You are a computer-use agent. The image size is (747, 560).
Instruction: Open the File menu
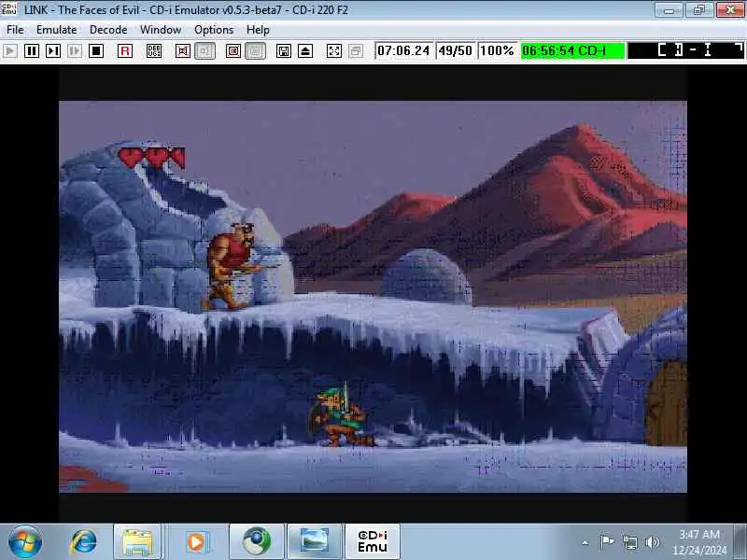point(15,30)
